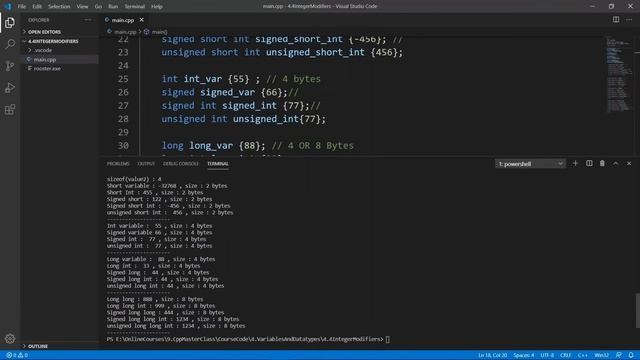This screenshot has width=640, height=360.
Task: Click the terminal panel vertical scrollbar
Action: coord(637,310)
